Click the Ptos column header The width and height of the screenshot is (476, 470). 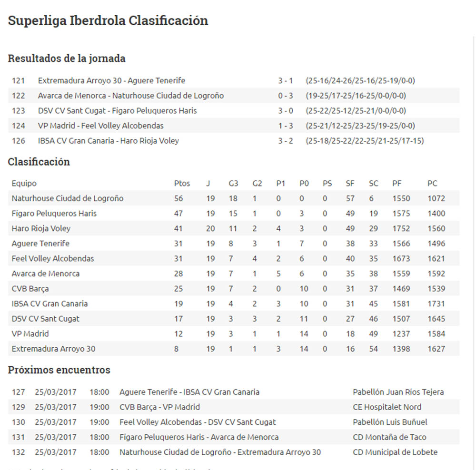(x=182, y=183)
